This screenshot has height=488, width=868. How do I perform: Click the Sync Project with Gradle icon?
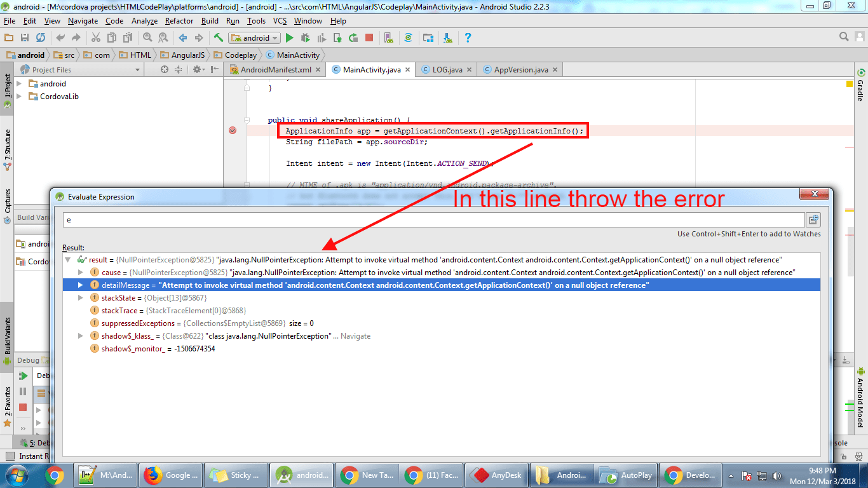point(409,37)
